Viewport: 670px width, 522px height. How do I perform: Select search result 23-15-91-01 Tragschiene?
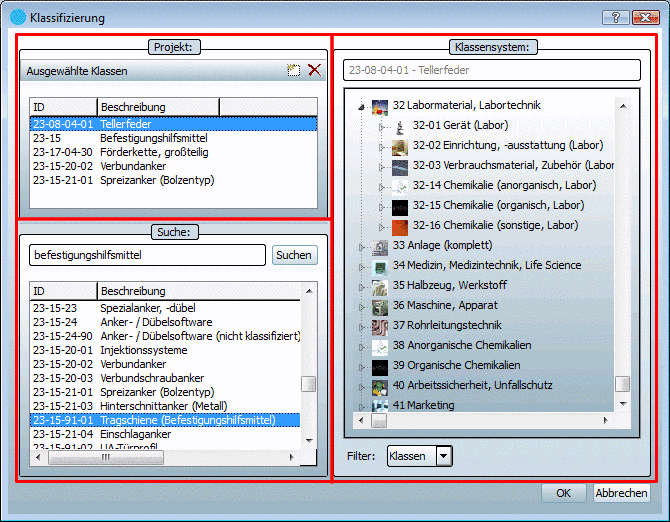[x=165, y=420]
